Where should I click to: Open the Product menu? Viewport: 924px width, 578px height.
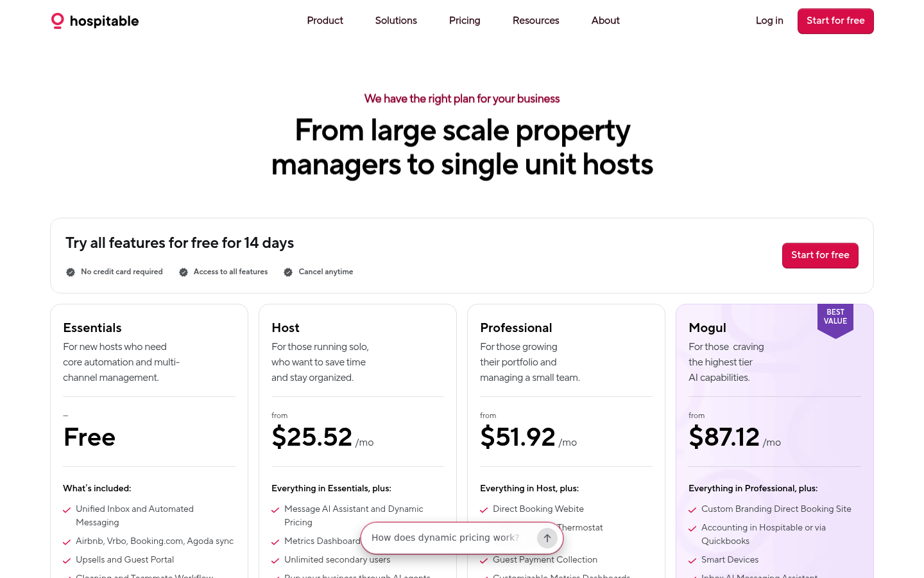coord(325,21)
